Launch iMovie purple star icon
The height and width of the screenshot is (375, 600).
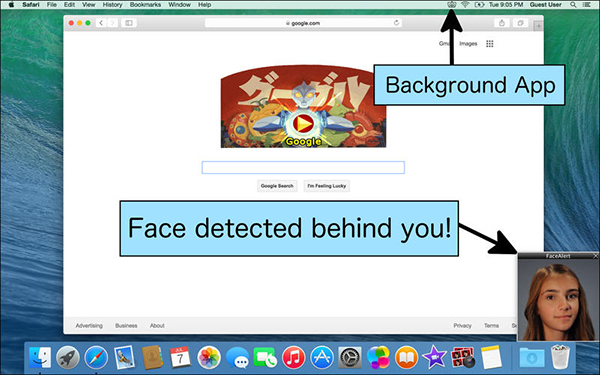tap(434, 357)
